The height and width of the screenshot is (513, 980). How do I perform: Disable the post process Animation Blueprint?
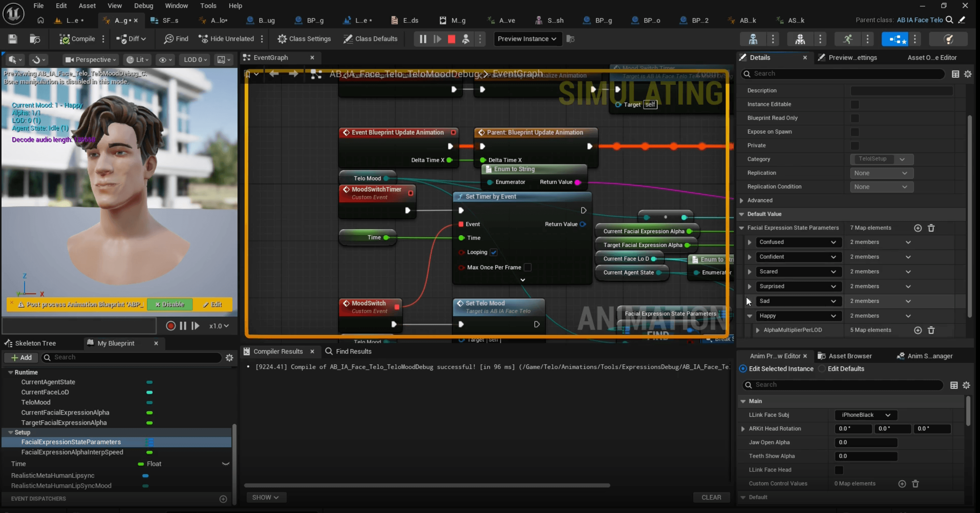[170, 304]
